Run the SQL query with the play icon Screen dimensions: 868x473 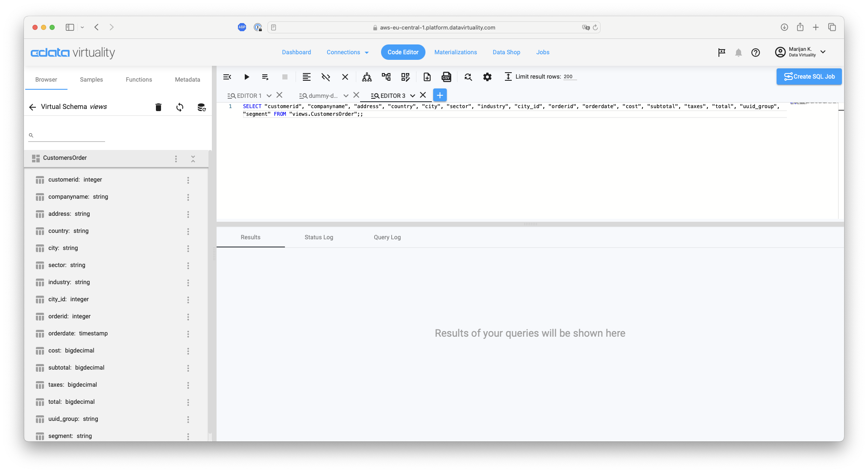pyautogui.click(x=247, y=77)
